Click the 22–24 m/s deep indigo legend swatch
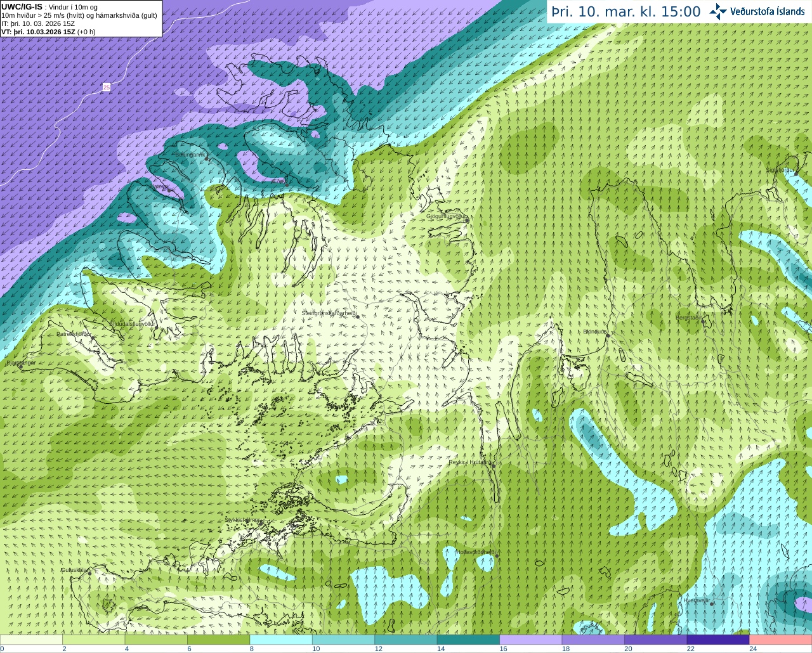This screenshot has width=812, height=653. pos(718,639)
